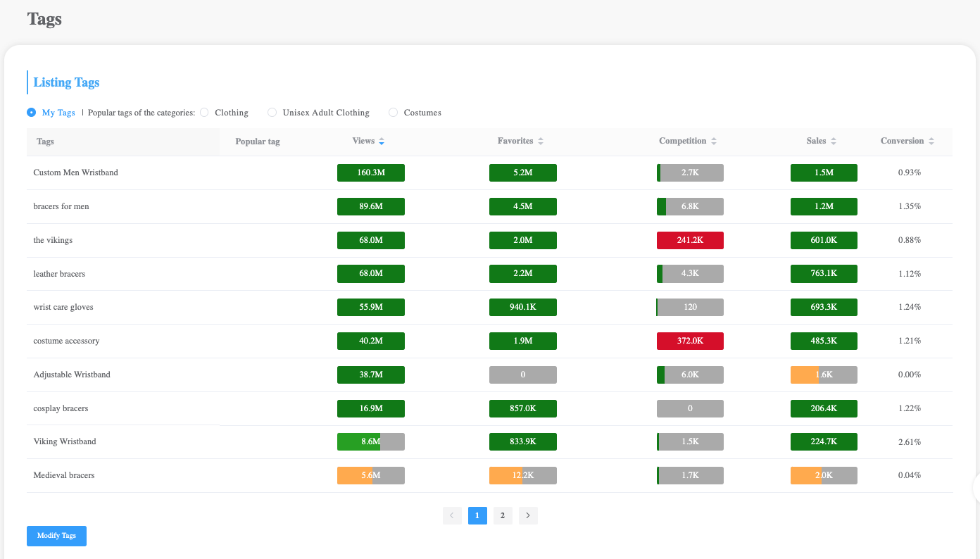Click the vikings competition bar 241.2K
The height and width of the screenshot is (559, 980).
click(x=690, y=240)
